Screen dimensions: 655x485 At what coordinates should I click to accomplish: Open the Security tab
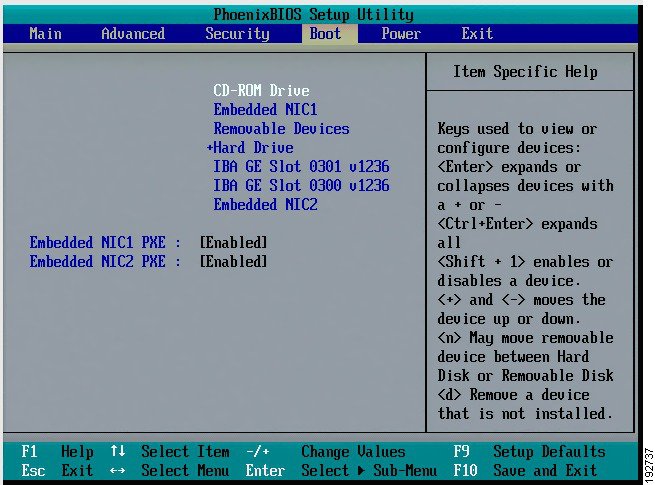point(237,34)
